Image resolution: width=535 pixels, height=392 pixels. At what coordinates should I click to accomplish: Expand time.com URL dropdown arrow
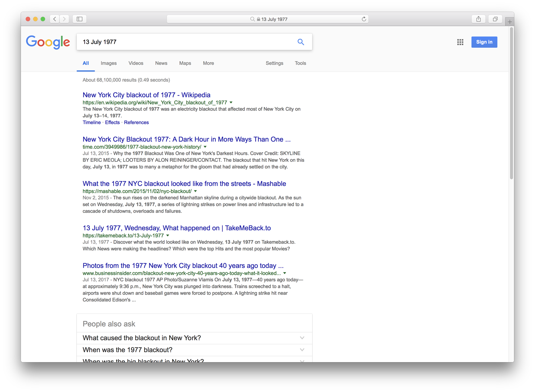click(205, 147)
